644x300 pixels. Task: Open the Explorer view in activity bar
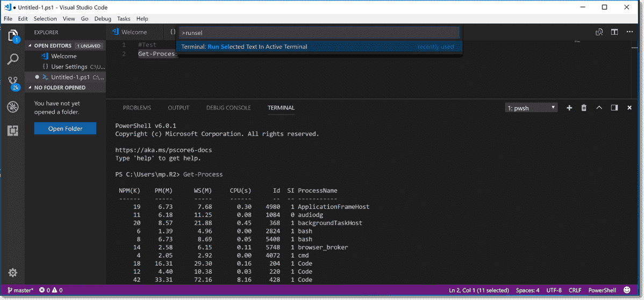tap(13, 36)
